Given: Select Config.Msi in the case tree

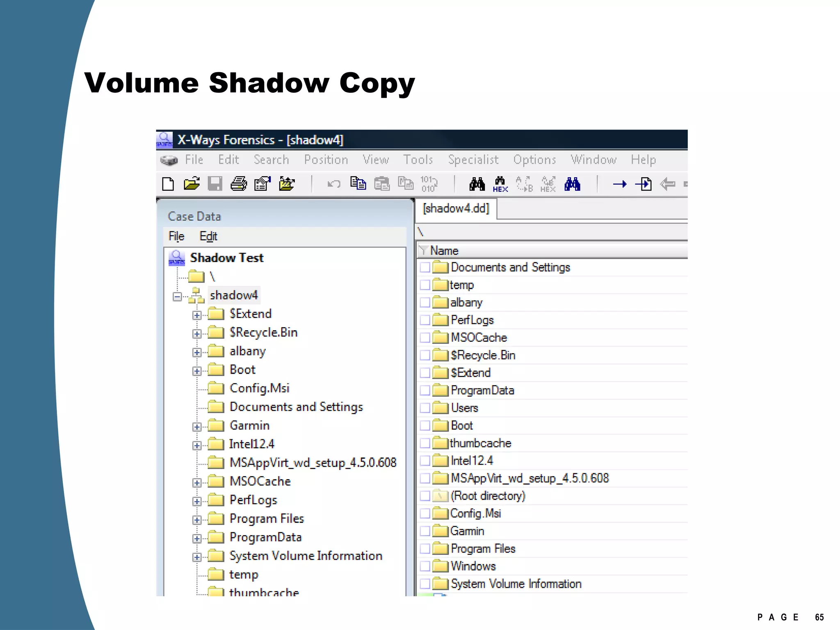Looking at the screenshot, I should coord(260,388).
